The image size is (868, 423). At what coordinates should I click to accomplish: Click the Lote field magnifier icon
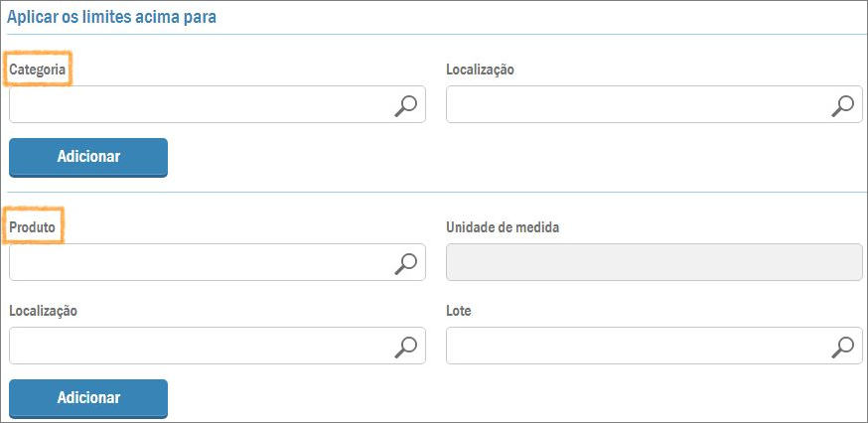842,347
